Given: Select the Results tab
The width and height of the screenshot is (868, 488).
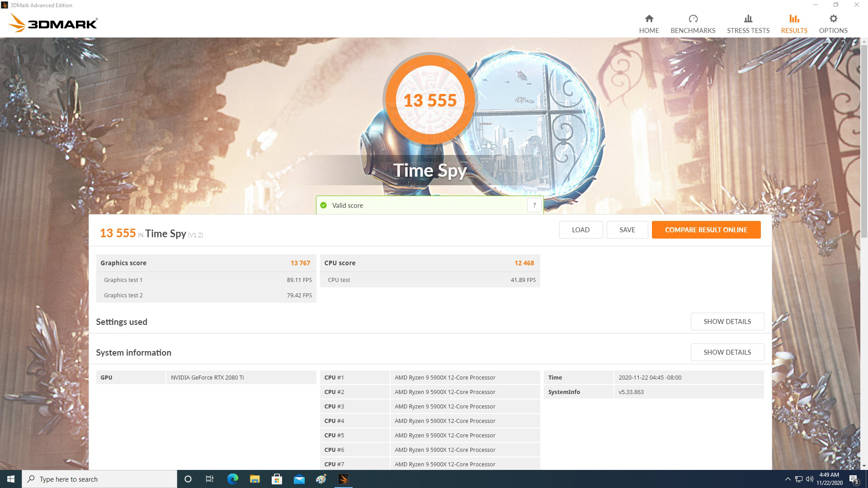Looking at the screenshot, I should [794, 24].
